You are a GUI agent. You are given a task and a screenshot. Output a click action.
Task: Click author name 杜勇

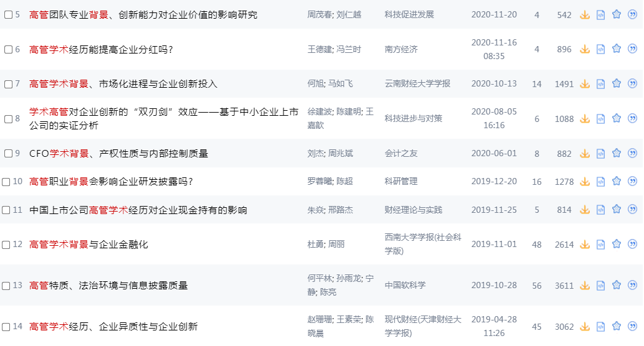315,244
